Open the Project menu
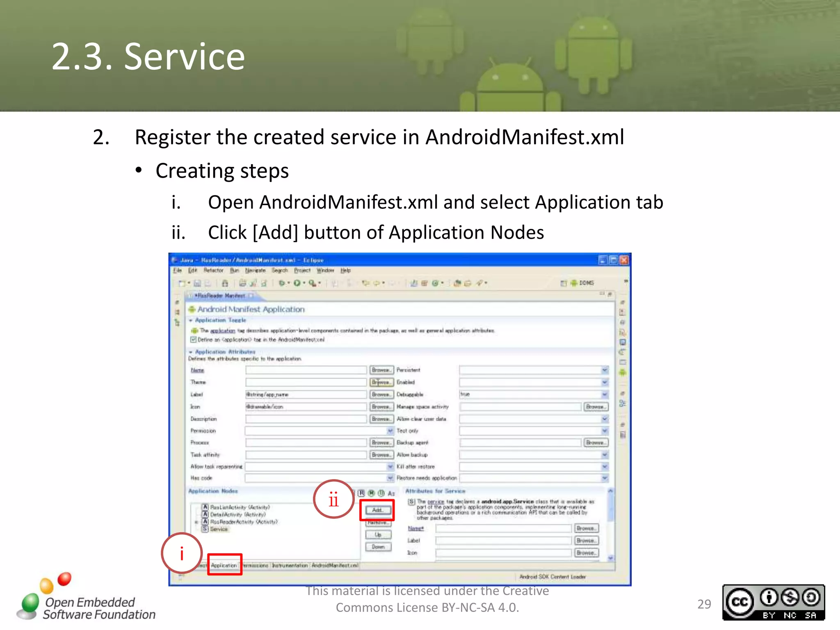840x630 pixels. pyautogui.click(x=302, y=270)
